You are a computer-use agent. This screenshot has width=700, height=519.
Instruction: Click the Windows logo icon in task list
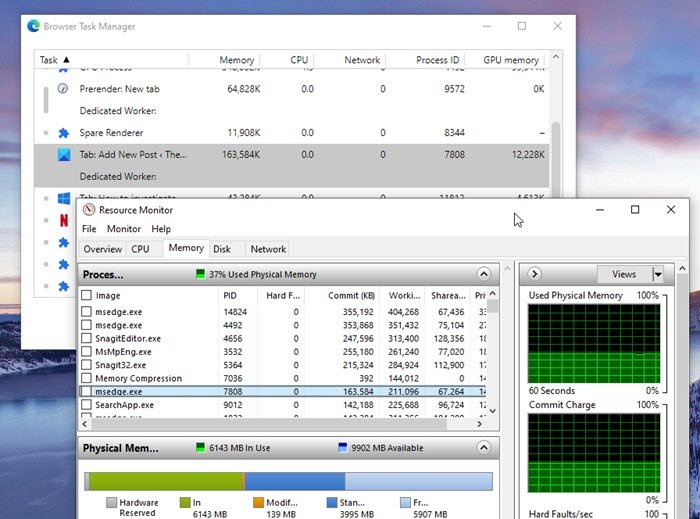pyautogui.click(x=63, y=198)
